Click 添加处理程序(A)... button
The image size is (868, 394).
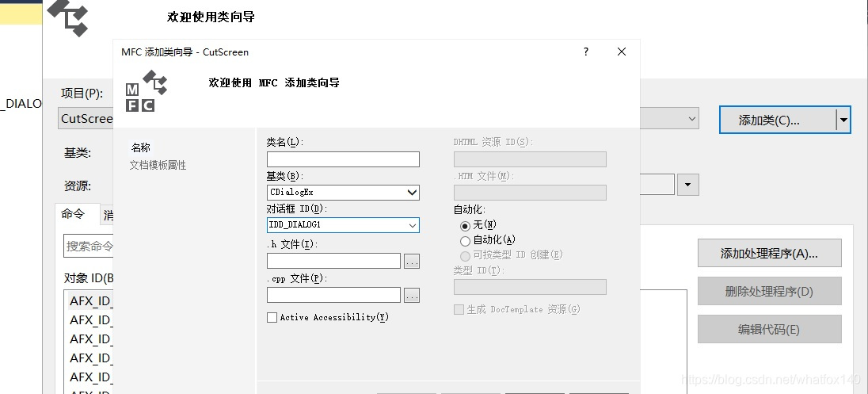[770, 253]
